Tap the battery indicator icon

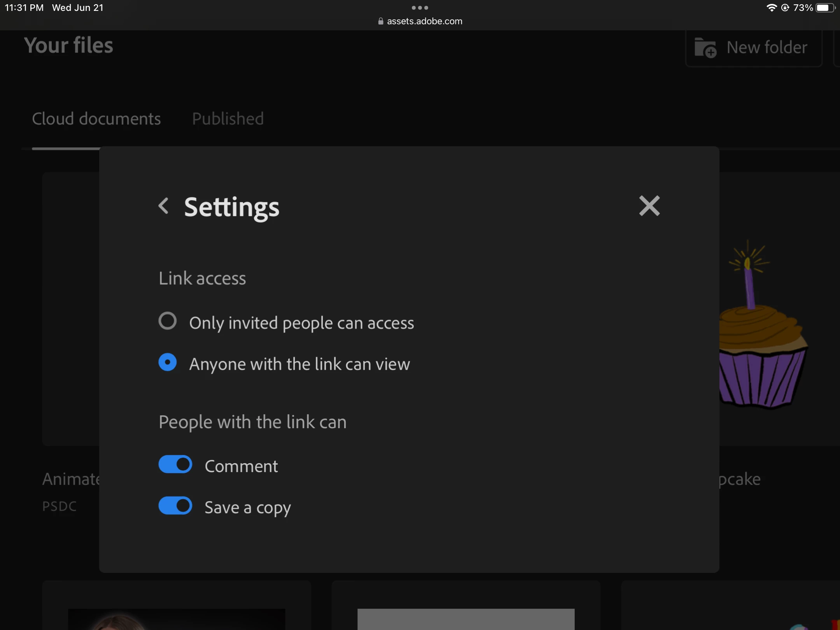coord(824,8)
